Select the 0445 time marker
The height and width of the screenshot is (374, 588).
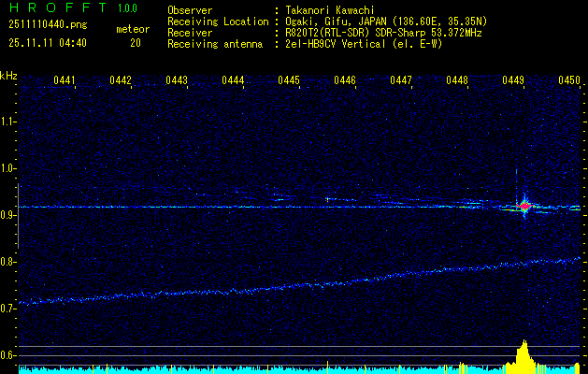coord(289,81)
